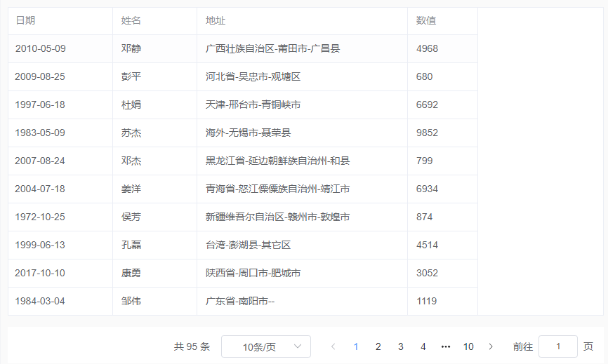Go to previous page arrow
The width and height of the screenshot is (608, 364).
(333, 346)
